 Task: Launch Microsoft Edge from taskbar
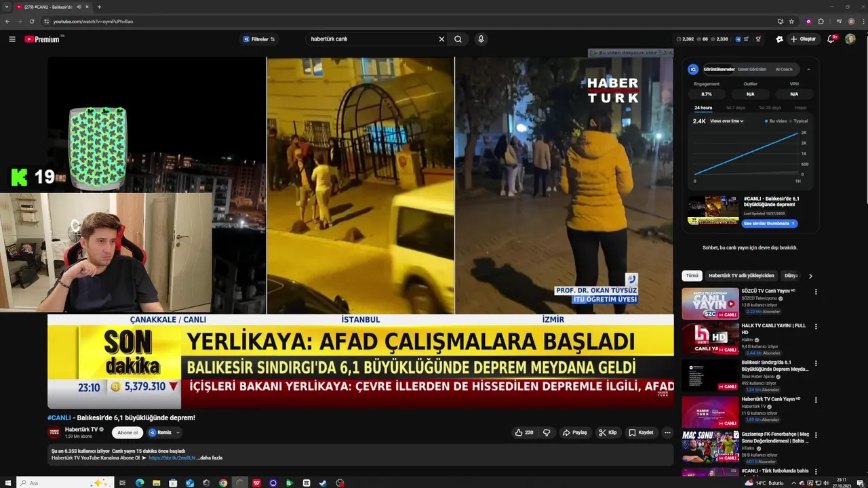pos(140,483)
